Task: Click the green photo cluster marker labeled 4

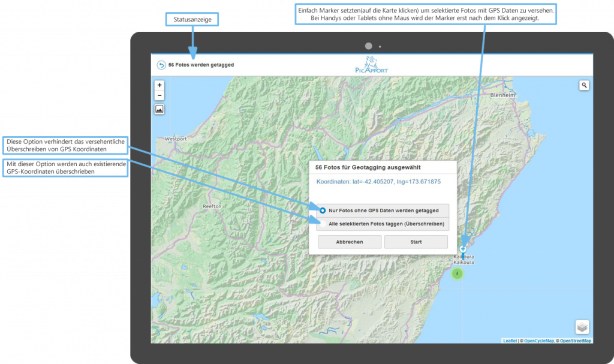Action: (x=458, y=273)
